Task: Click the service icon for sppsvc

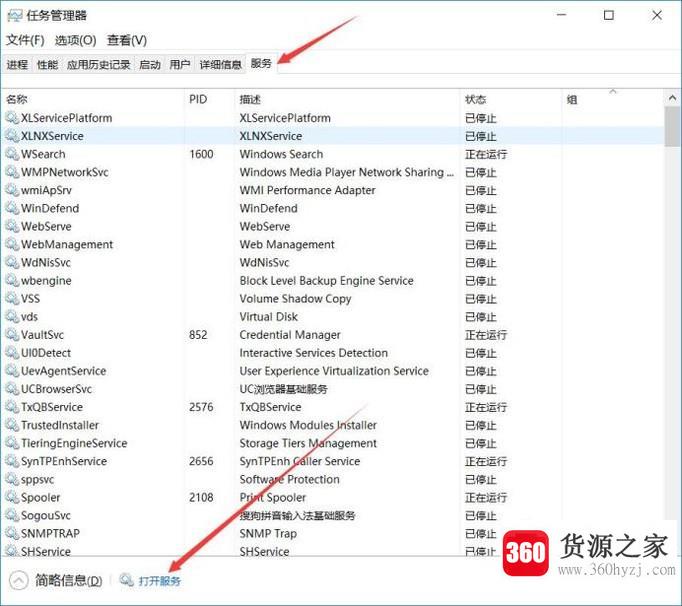Action: pyautogui.click(x=12, y=479)
